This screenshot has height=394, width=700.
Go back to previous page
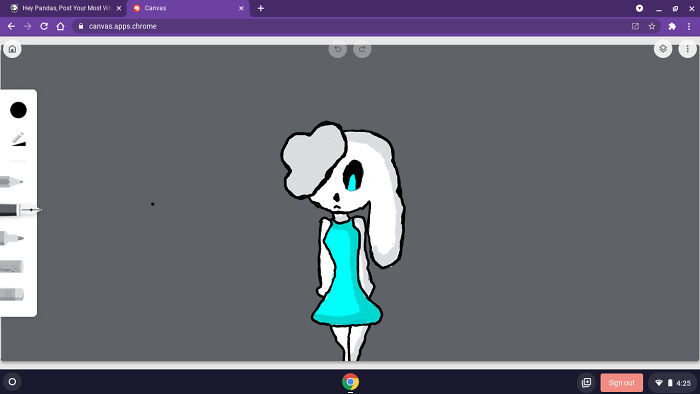[11, 26]
